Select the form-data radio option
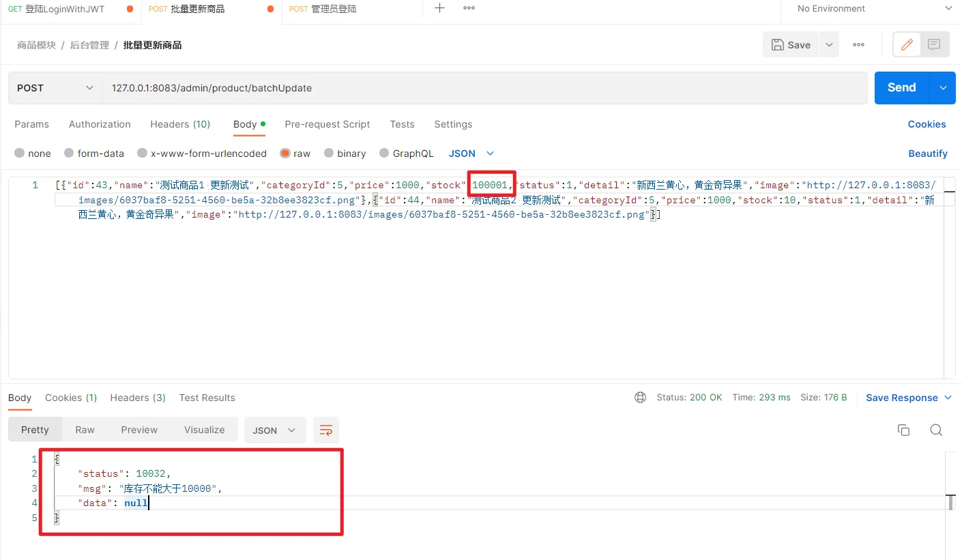The width and height of the screenshot is (962, 560). pyautogui.click(x=69, y=153)
